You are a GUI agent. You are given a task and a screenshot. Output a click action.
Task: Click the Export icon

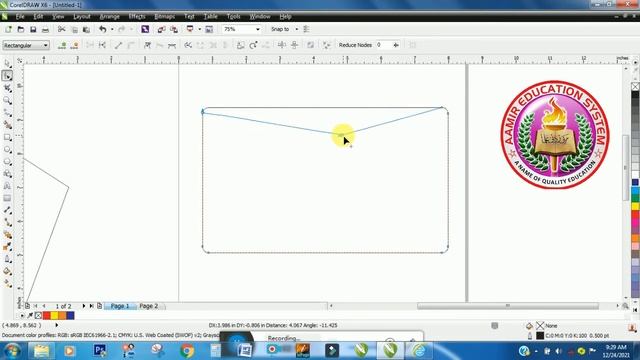tap(174, 29)
